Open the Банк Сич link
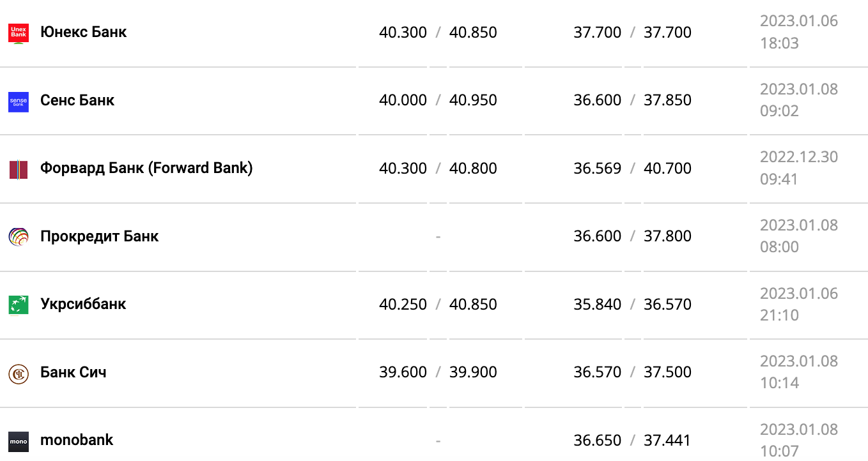 pyautogui.click(x=74, y=372)
